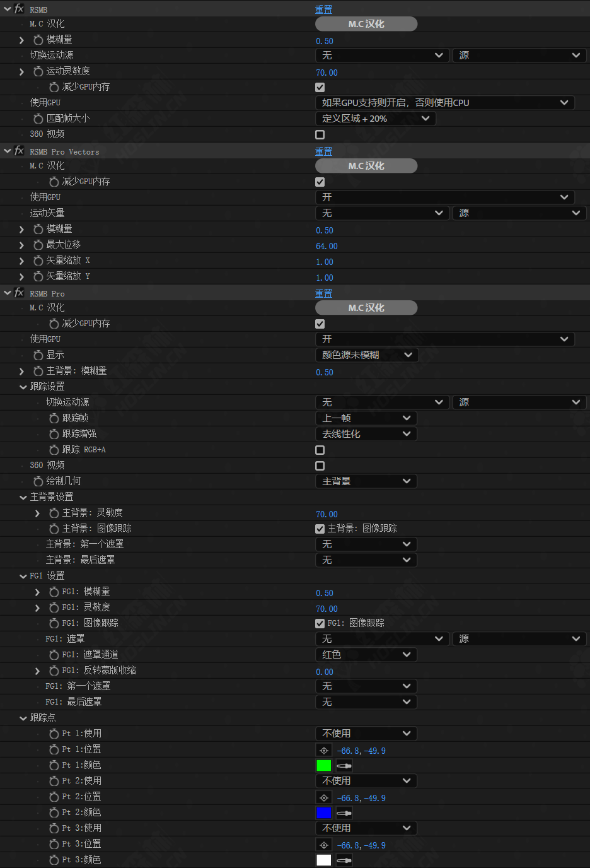
Task: Uncheck 减少GPU内存 under RSMB Pro
Action: 320,324
